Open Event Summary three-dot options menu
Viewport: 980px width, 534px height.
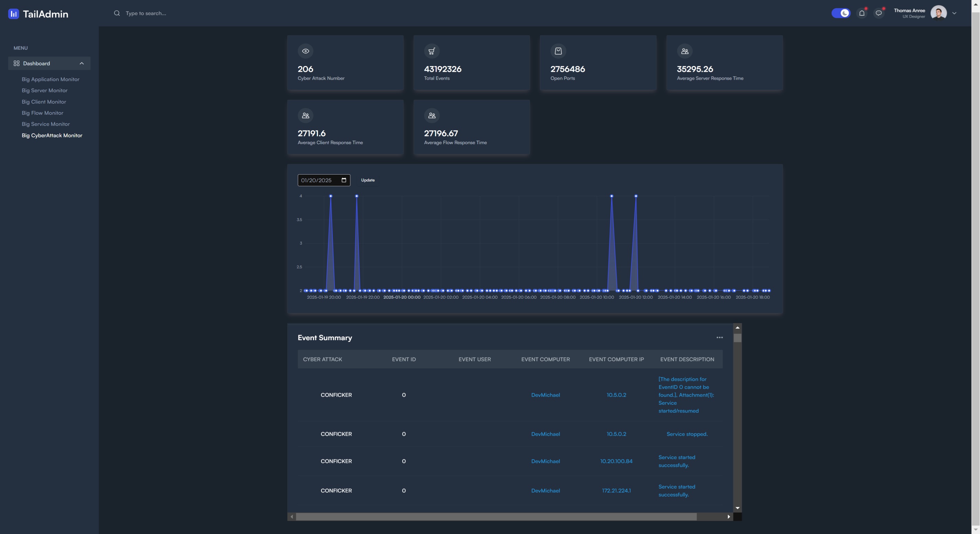719,338
